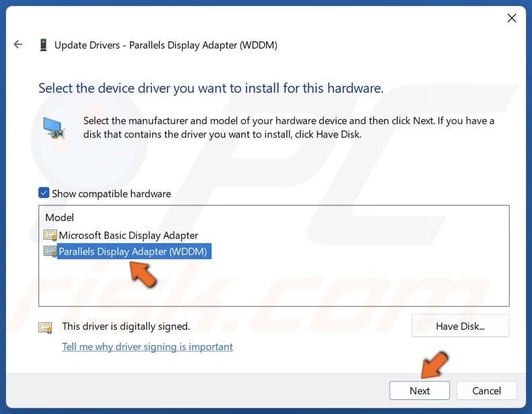This screenshot has height=414, width=532.
Task: Select Microsoft Basic Display Adapter model
Action: pos(128,236)
